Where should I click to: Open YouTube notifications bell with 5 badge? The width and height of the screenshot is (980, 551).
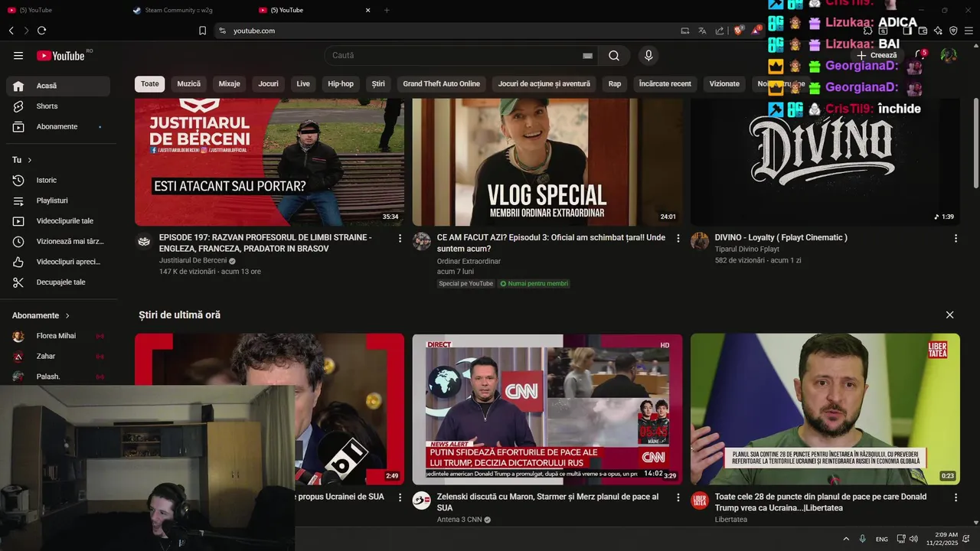click(921, 55)
